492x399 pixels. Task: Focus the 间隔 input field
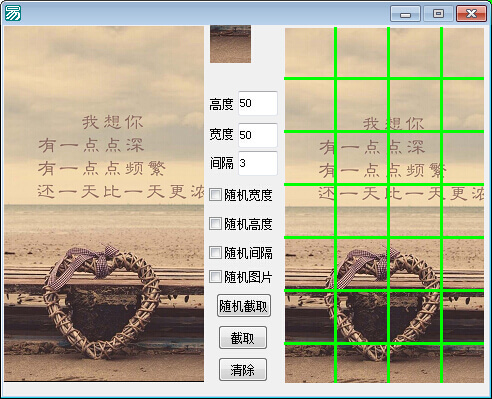tap(258, 163)
